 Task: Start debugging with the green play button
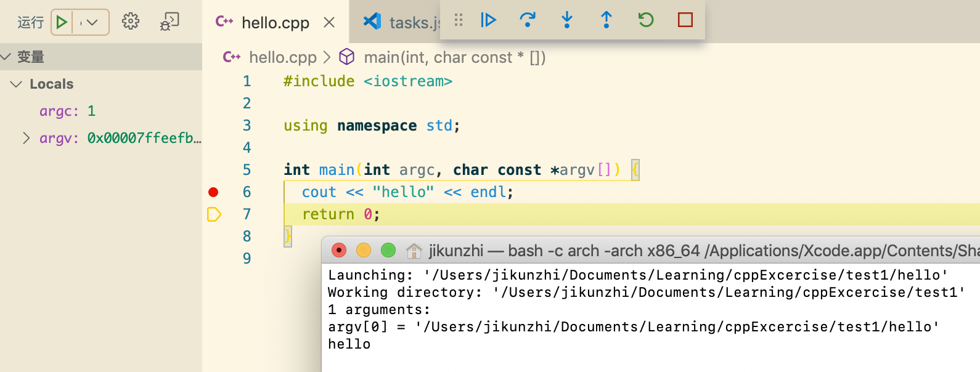point(62,22)
